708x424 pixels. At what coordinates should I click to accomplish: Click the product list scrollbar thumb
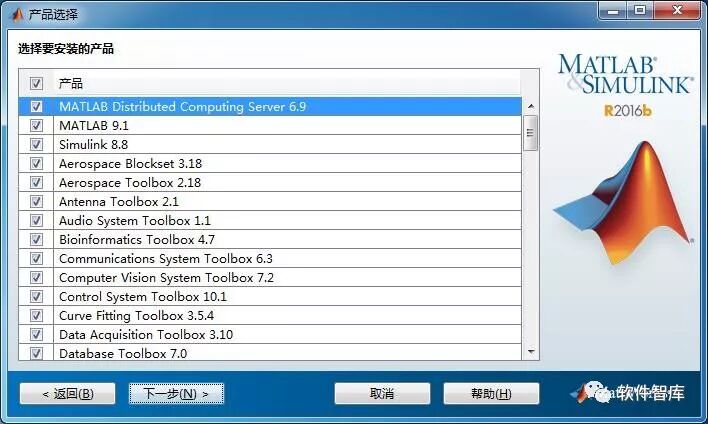point(531,133)
